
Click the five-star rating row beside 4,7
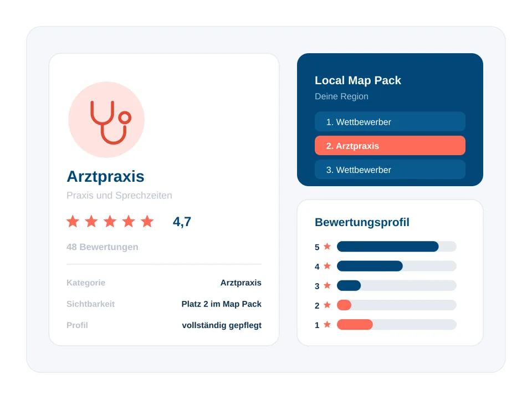coord(110,222)
